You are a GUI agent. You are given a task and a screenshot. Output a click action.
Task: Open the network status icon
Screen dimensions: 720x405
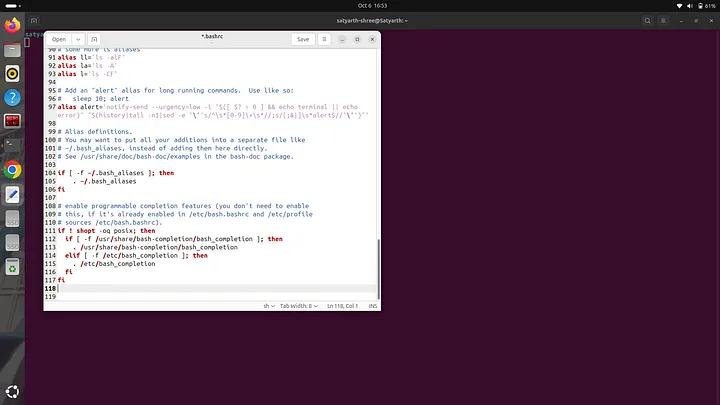click(680, 6)
